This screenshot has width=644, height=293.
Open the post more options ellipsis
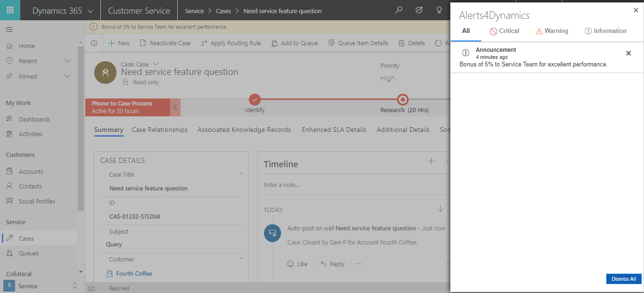point(359,264)
